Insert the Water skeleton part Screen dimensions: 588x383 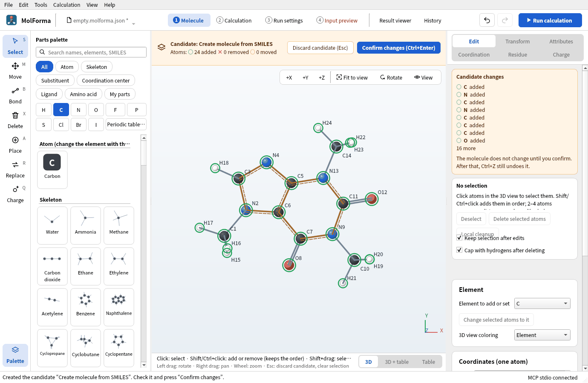[52, 226]
